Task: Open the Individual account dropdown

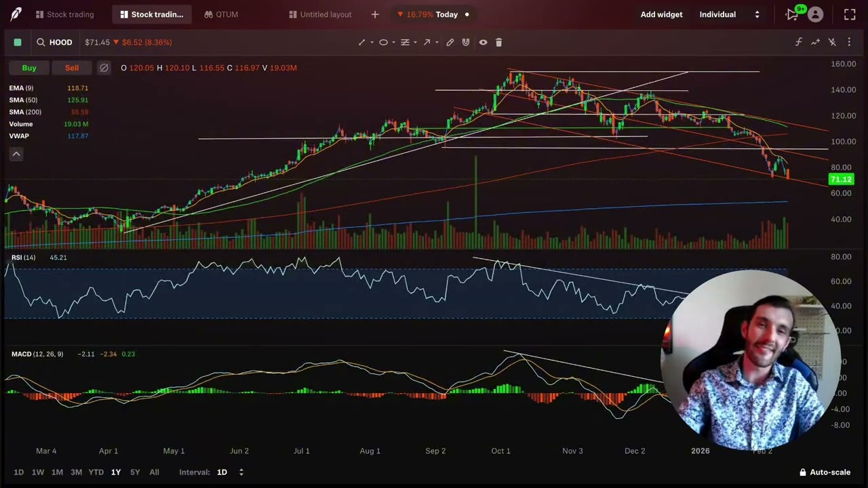Action: [x=730, y=14]
